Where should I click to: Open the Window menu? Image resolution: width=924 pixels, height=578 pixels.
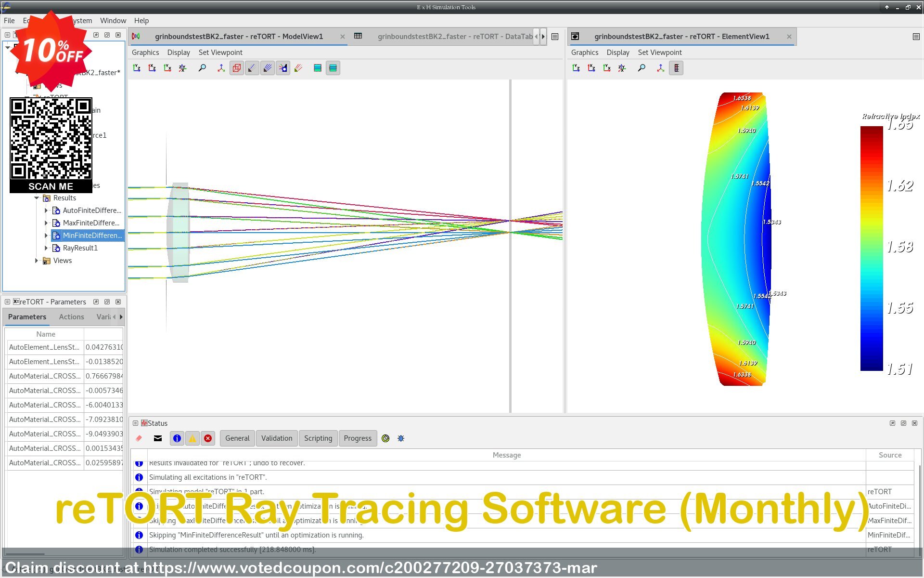coord(113,21)
